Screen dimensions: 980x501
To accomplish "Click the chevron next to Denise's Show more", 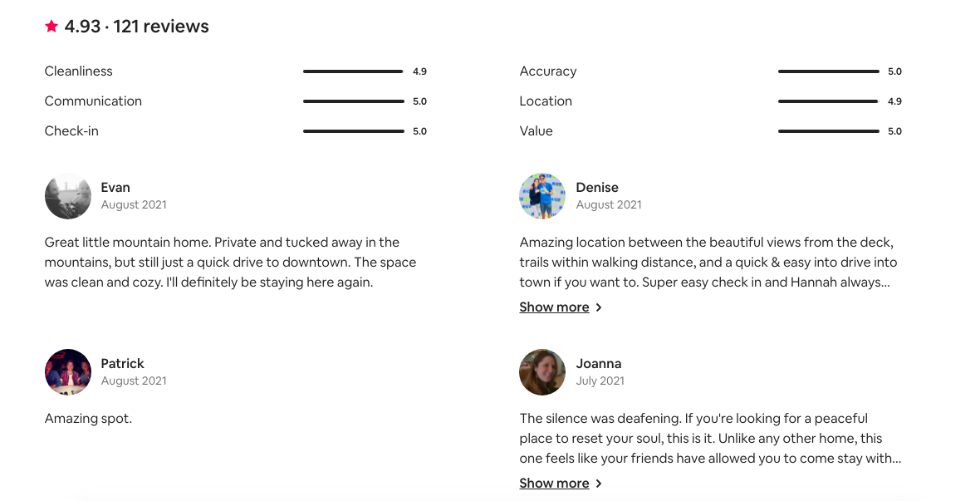I will 599,307.
